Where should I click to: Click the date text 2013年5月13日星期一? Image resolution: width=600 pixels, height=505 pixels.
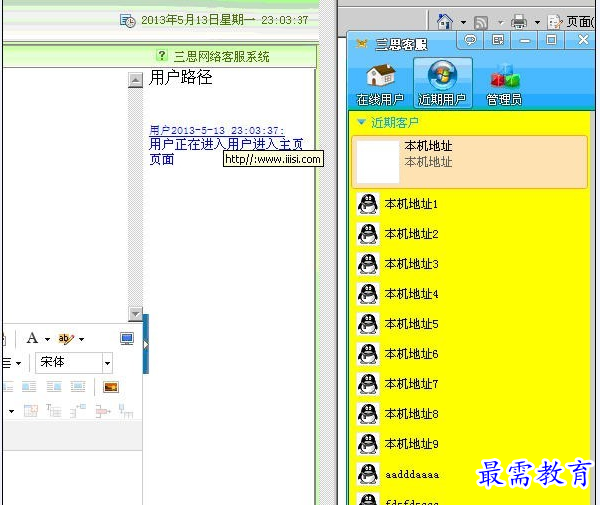click(198, 20)
